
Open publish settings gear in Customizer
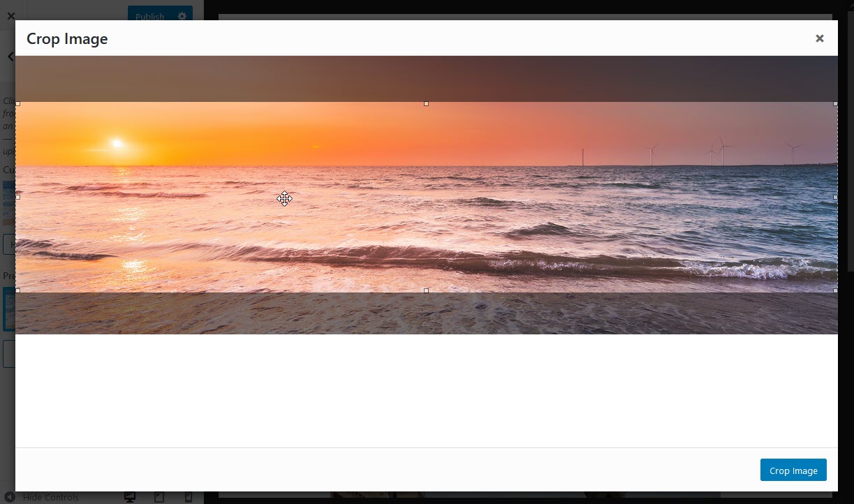182,16
